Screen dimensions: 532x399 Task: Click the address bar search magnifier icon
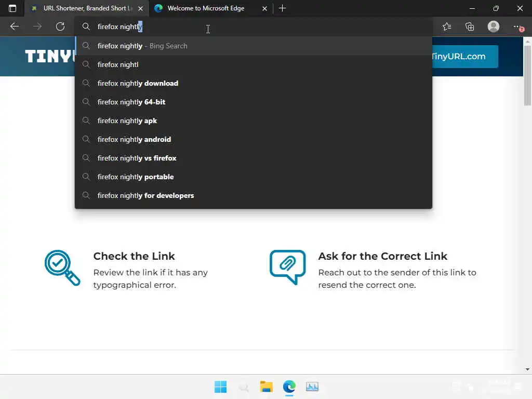pos(86,26)
